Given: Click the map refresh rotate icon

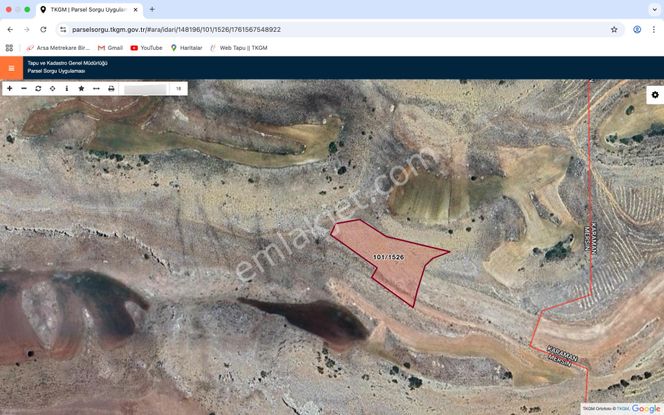Looking at the screenshot, I should [38, 88].
